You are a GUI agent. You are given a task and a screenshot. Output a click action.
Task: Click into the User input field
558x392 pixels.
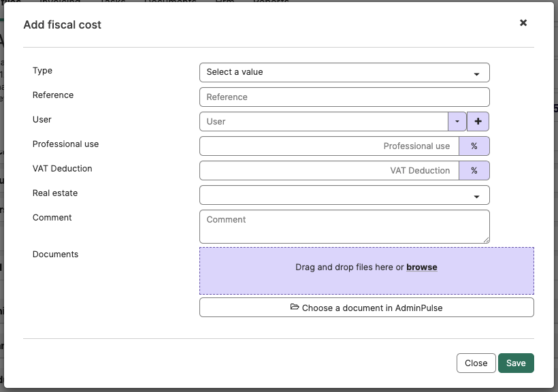324,121
